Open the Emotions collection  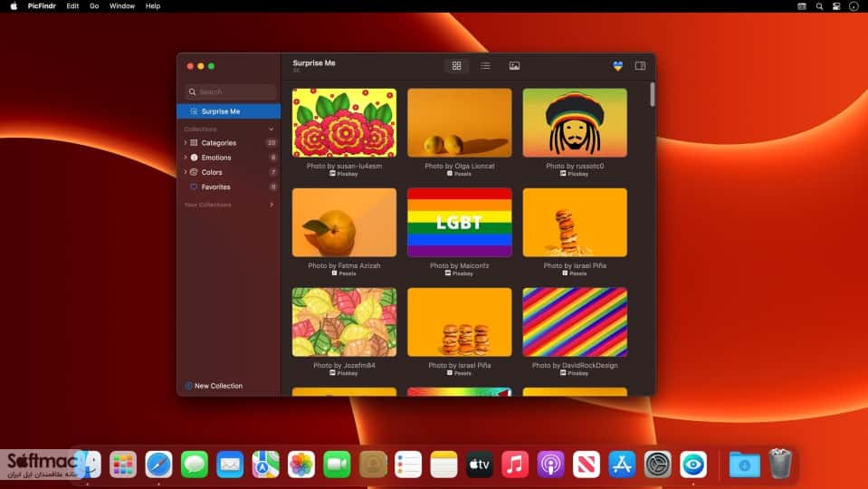tap(216, 158)
